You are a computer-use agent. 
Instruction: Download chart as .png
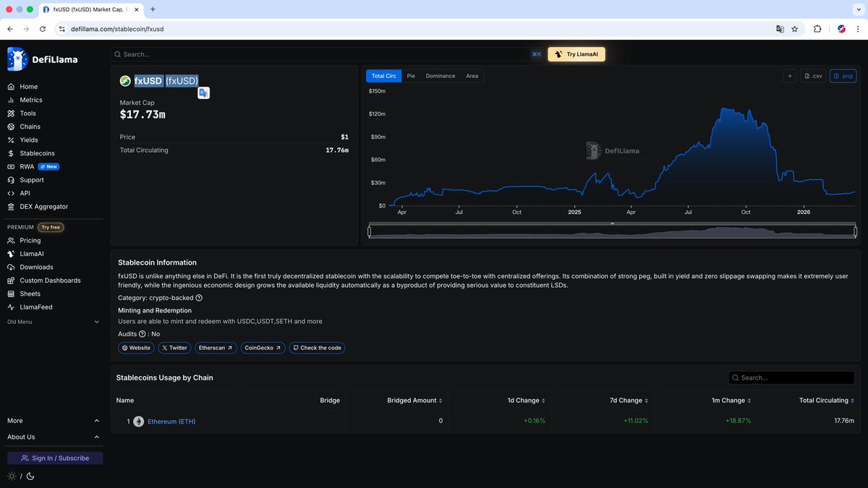point(843,76)
